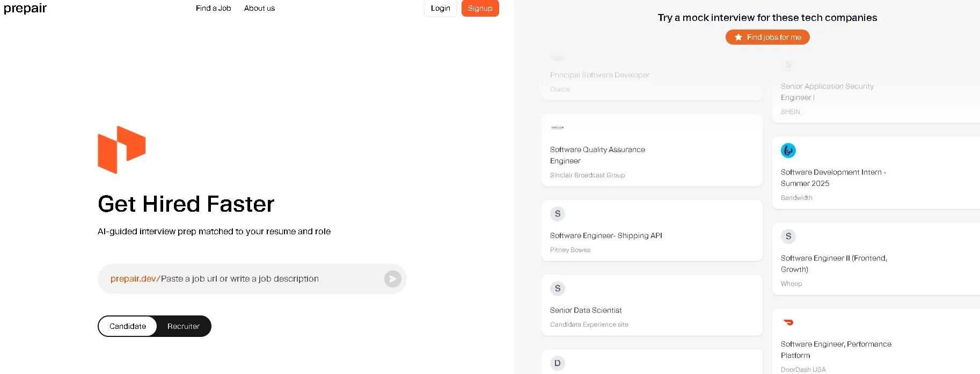This screenshot has height=374, width=980.
Task: Select the Candidate toggle option
Action: click(x=128, y=326)
